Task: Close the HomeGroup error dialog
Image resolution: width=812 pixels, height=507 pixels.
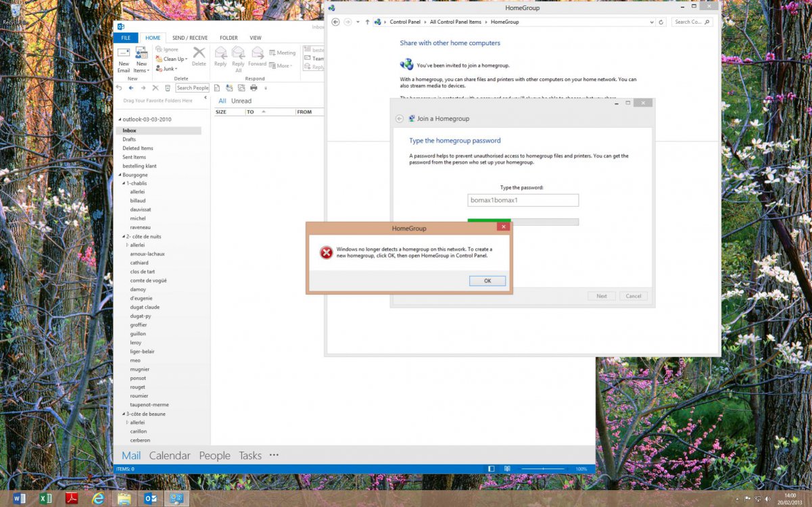Action: click(502, 227)
